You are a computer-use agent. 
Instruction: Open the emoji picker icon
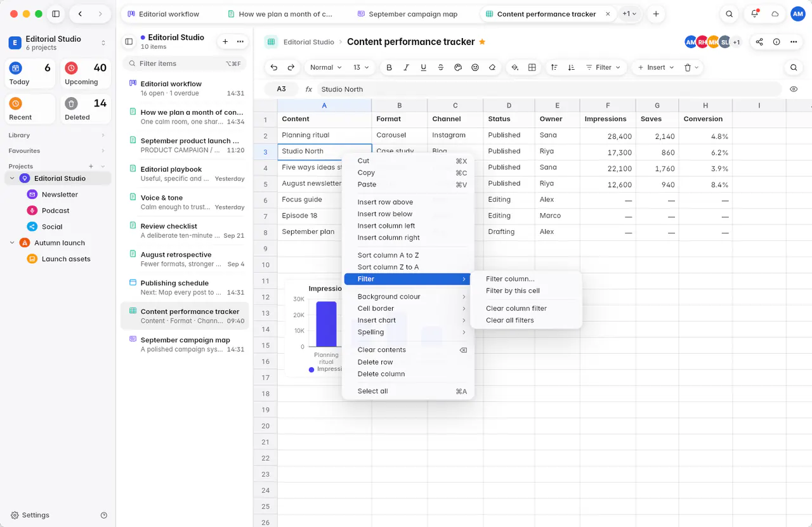(475, 67)
